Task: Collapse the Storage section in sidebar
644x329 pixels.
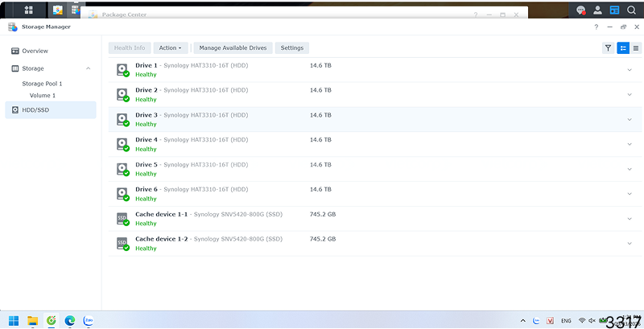Action: click(x=88, y=68)
